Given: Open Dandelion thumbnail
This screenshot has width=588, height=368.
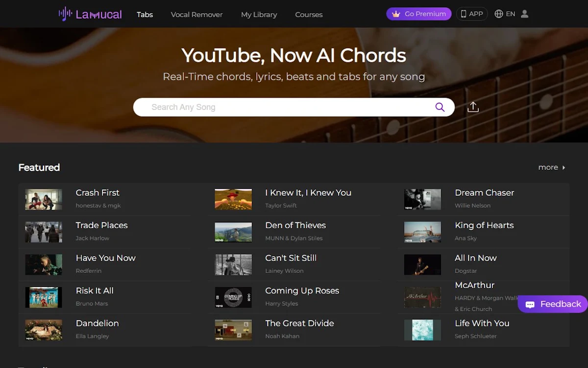Looking at the screenshot, I should pyautogui.click(x=44, y=330).
